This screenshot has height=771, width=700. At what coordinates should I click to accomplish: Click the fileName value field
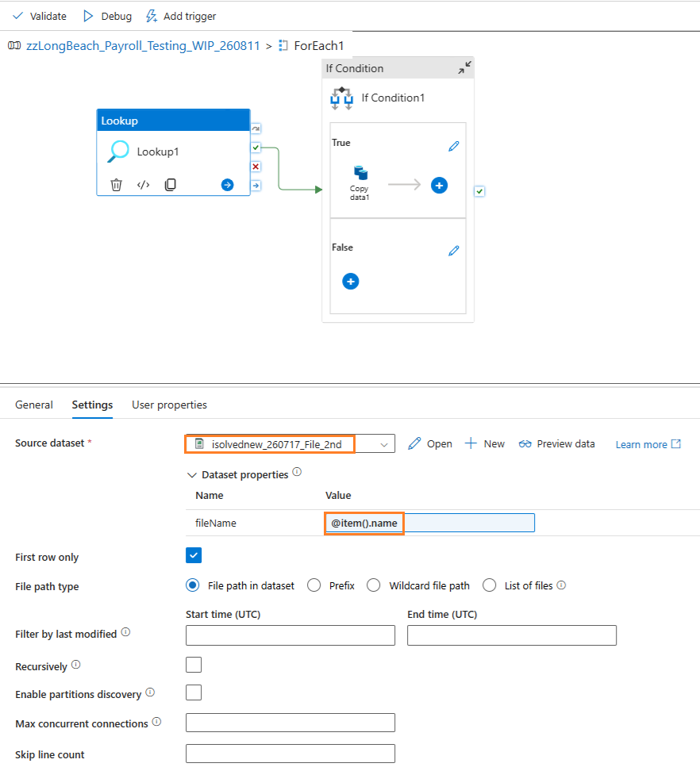click(429, 523)
